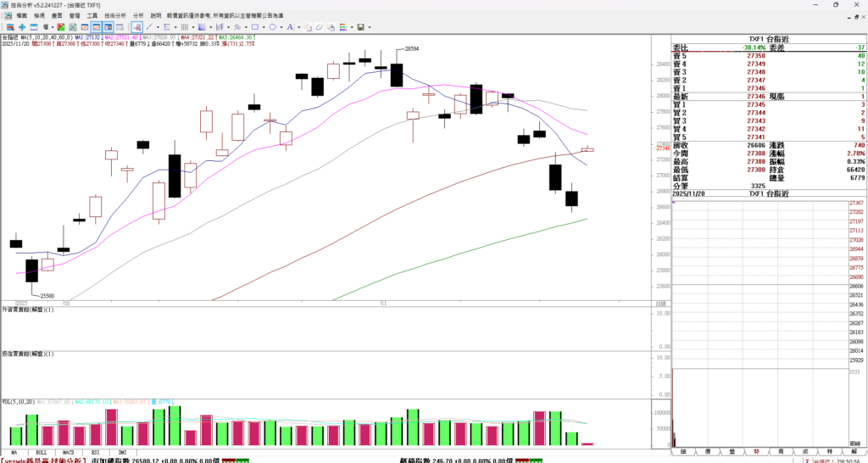Click the blue crosshair plus toolbar icon
This screenshot has height=463, width=868.
tap(22, 27)
